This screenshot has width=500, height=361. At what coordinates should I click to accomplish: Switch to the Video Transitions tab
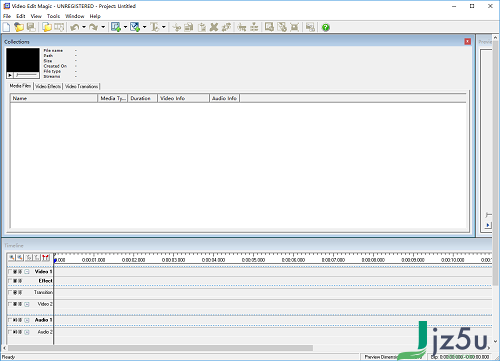pos(81,86)
